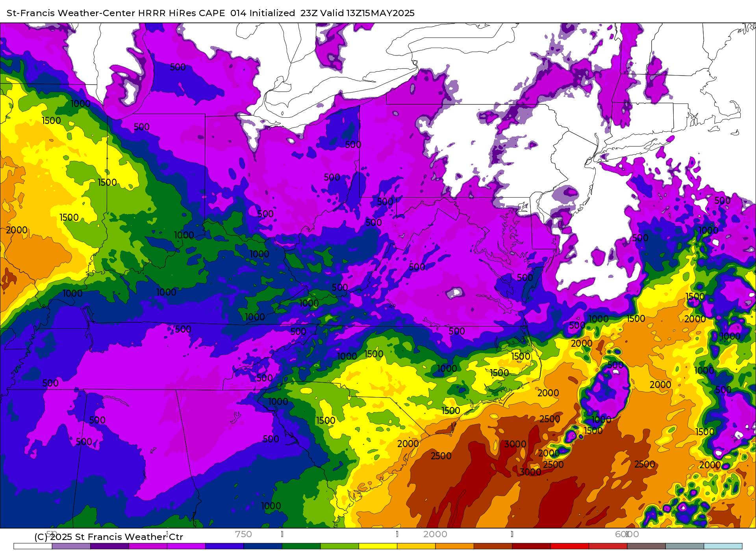Select the indigo blue-violet legend swatch
Image resolution: width=756 pixels, height=551 pixels.
pyautogui.click(x=224, y=546)
